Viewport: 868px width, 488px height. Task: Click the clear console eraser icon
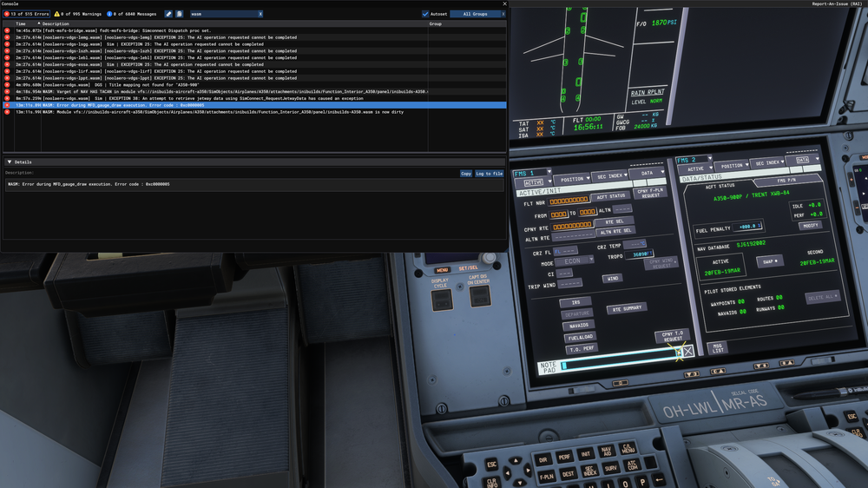(x=168, y=14)
